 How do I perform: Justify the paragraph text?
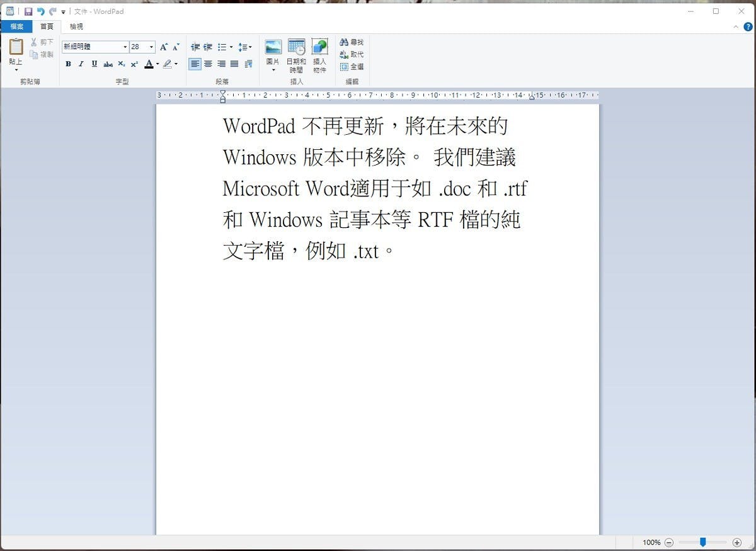pyautogui.click(x=234, y=64)
